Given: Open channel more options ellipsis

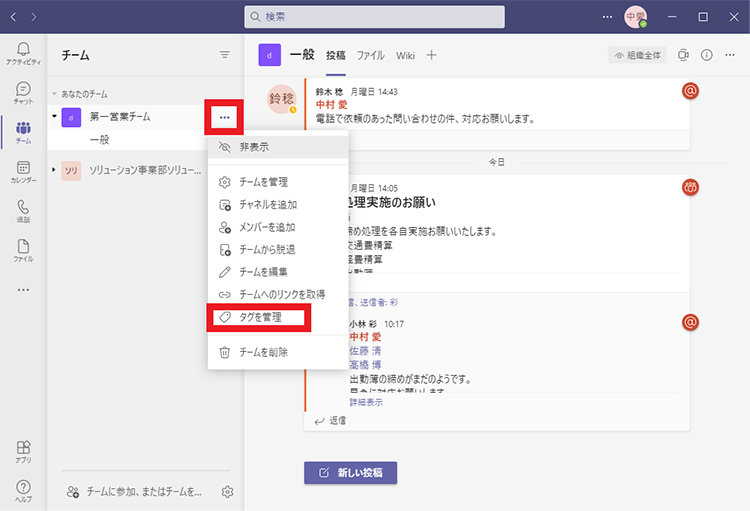Looking at the screenshot, I should [729, 55].
